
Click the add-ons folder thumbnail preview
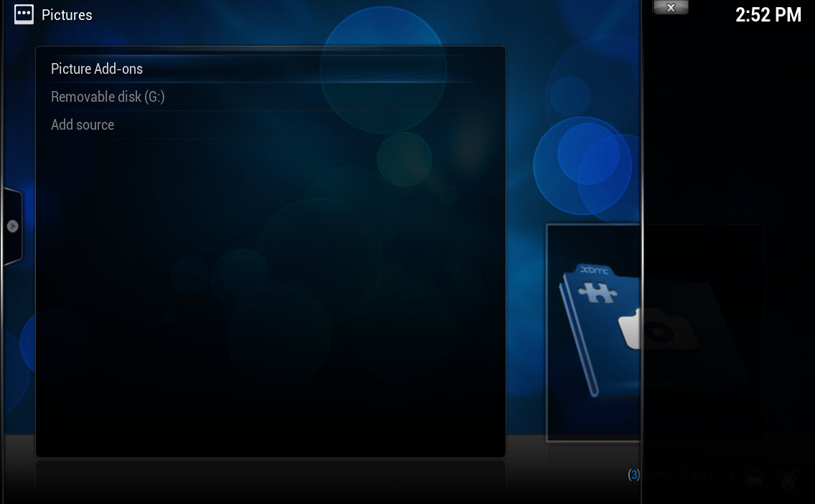(594, 333)
